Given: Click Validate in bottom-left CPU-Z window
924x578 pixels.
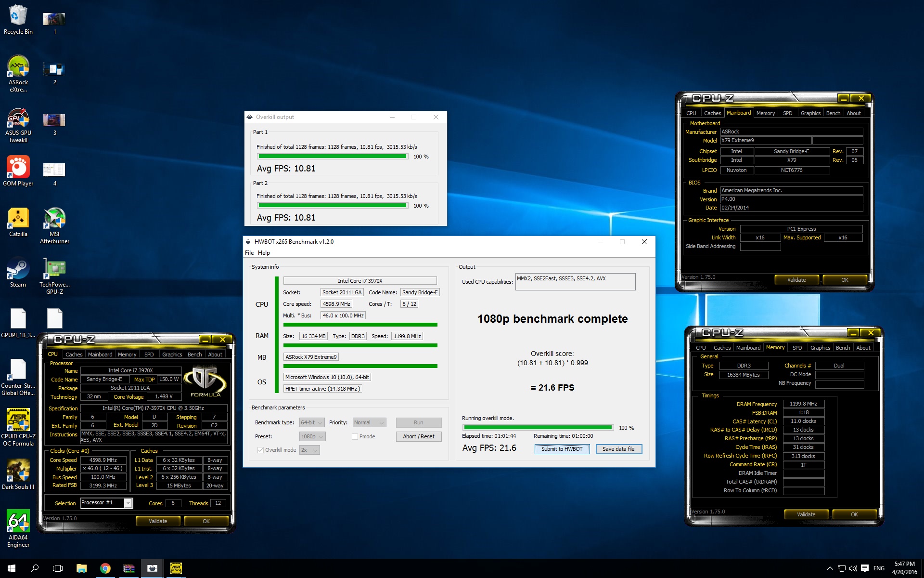Looking at the screenshot, I should [x=158, y=521].
